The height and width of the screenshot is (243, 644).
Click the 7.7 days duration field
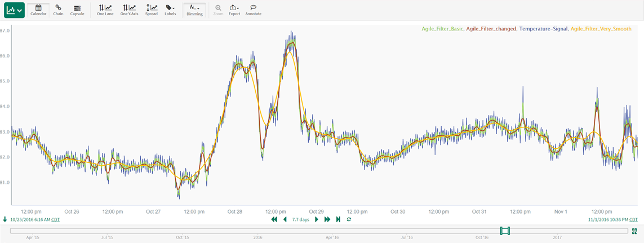[x=300, y=219]
